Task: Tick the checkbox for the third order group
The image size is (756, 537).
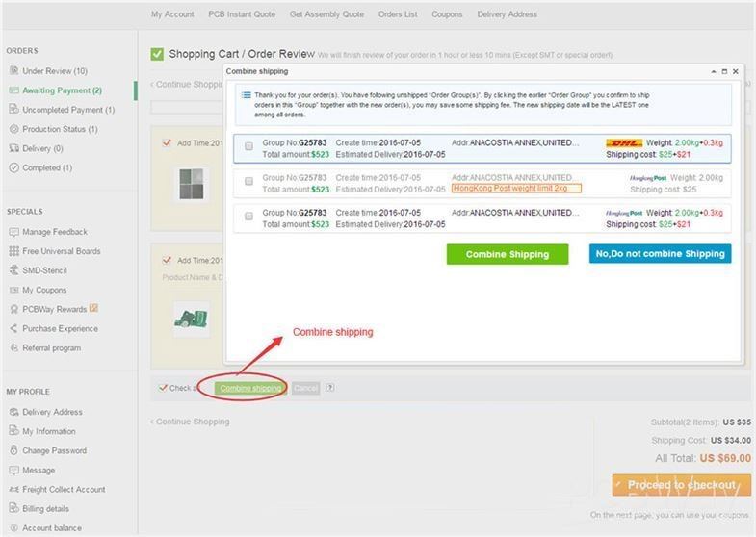Action: (x=248, y=217)
